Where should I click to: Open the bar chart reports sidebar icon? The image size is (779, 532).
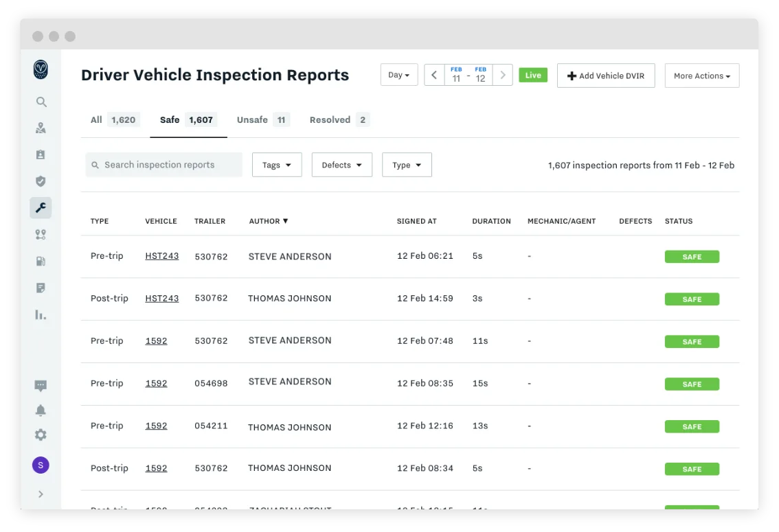(x=41, y=314)
